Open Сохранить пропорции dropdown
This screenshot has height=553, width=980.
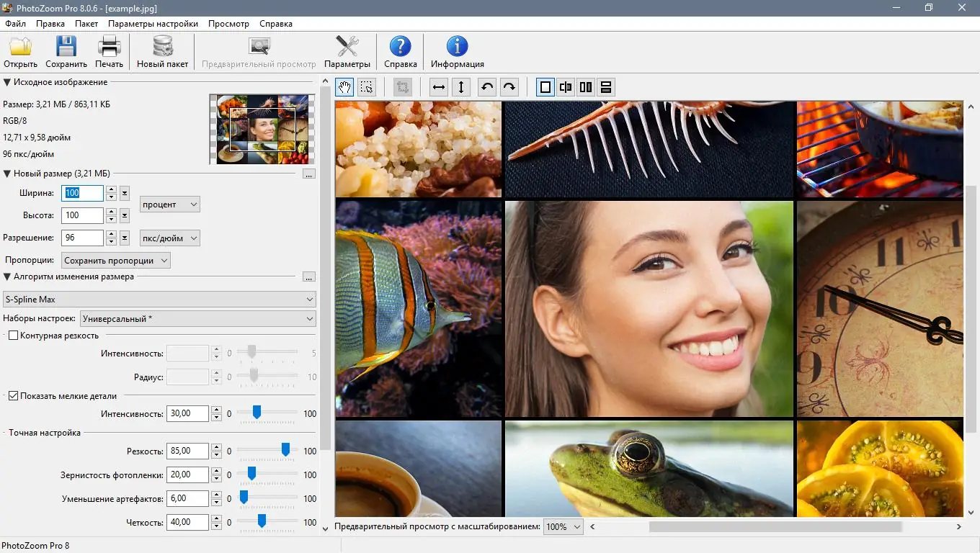(115, 261)
